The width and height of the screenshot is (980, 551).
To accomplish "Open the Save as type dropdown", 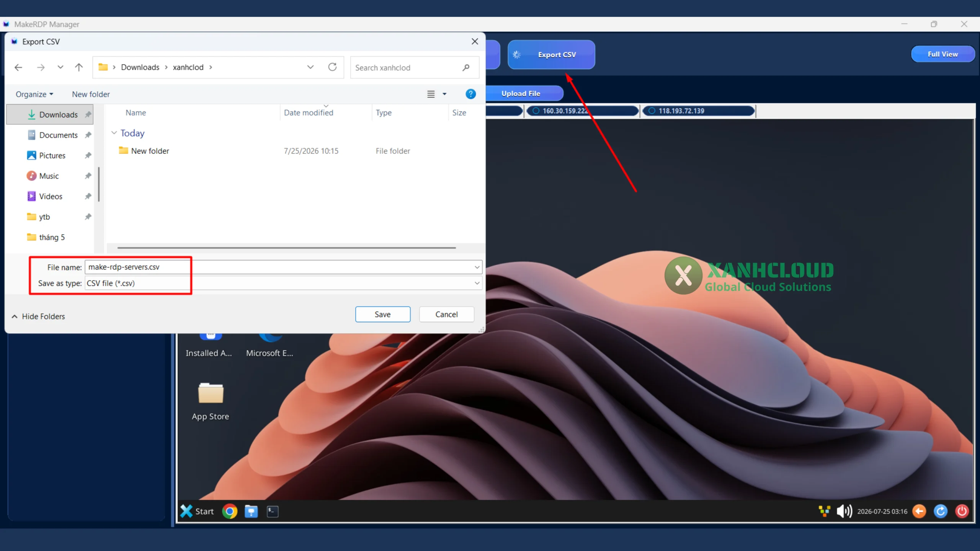I will [x=283, y=283].
